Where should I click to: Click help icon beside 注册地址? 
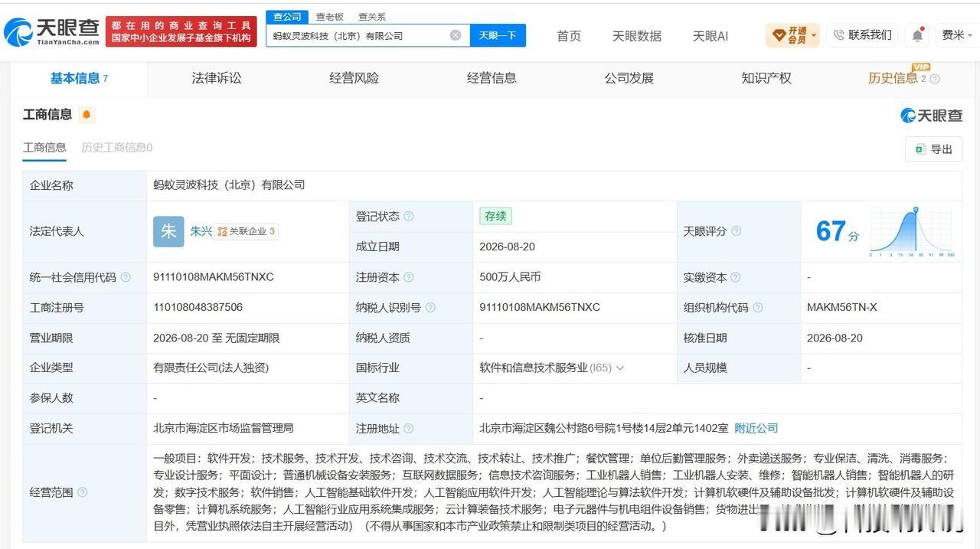[409, 429]
